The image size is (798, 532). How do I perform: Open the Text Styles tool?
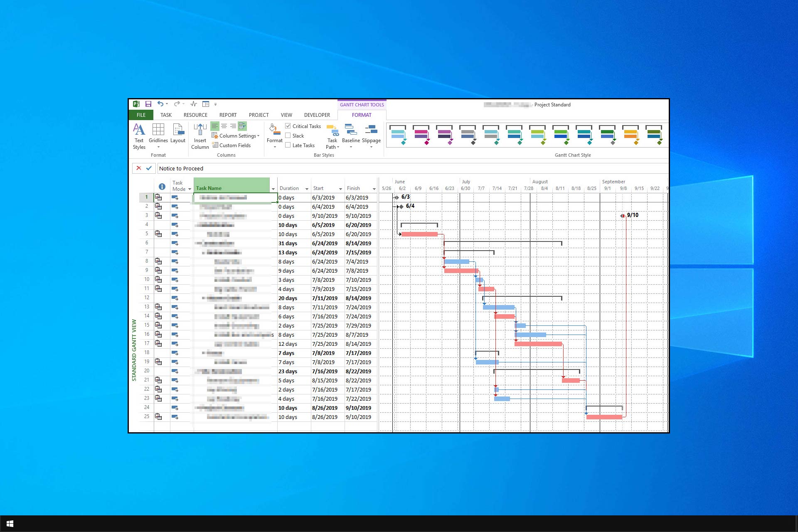tap(139, 136)
